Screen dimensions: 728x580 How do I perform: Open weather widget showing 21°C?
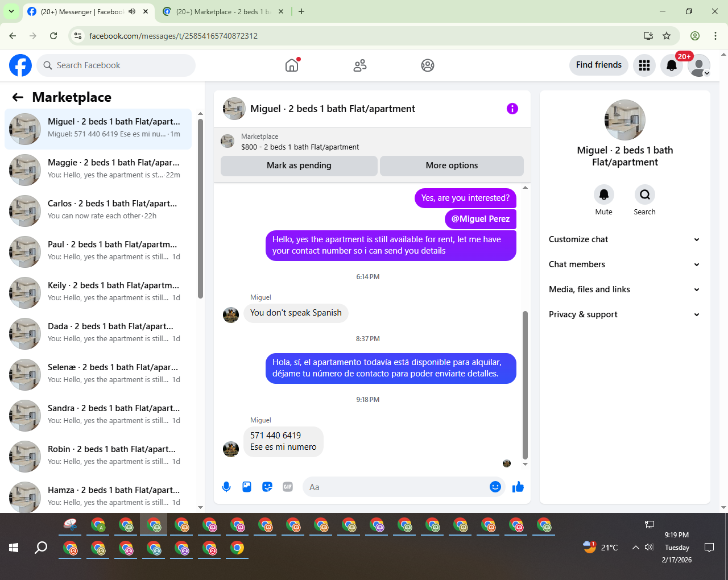click(x=601, y=548)
